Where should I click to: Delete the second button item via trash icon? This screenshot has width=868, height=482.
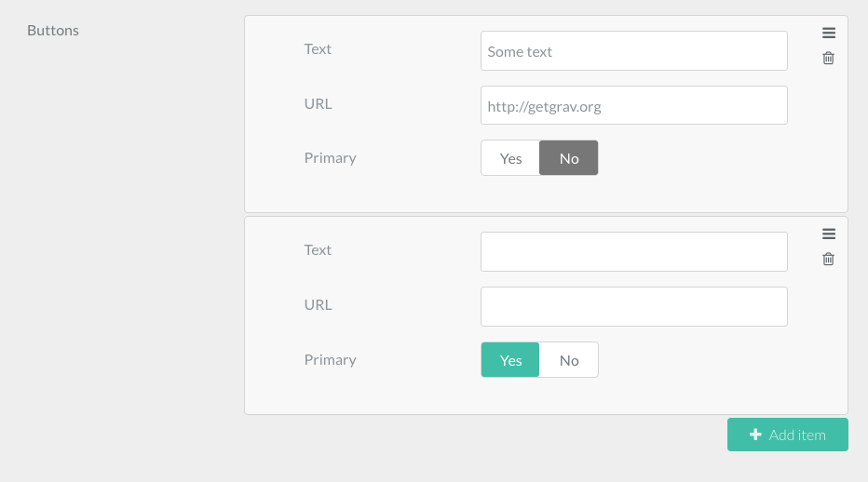tap(828, 259)
